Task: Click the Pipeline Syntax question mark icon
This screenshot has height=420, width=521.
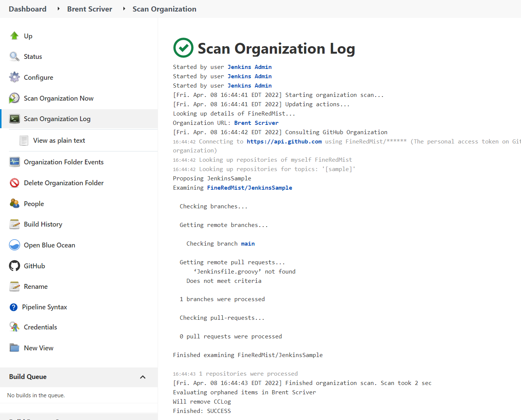Action: pos(13,307)
